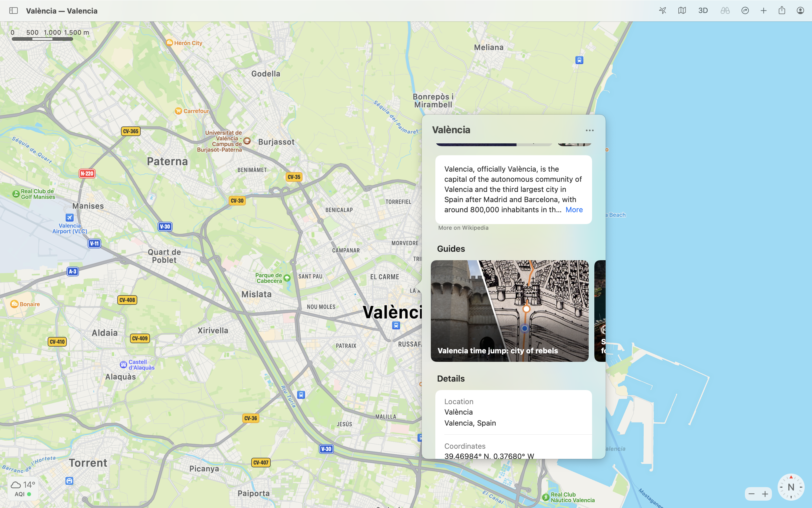Open the map mode chooser

(682, 11)
